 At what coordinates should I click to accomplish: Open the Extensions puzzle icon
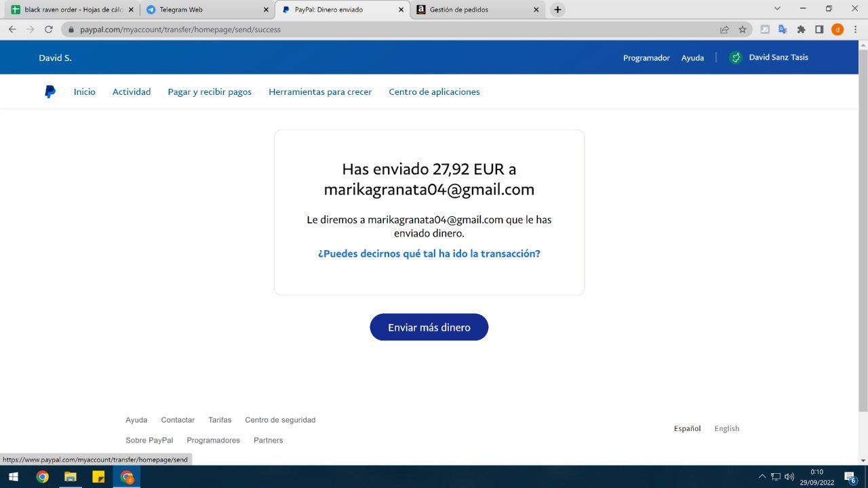801,29
